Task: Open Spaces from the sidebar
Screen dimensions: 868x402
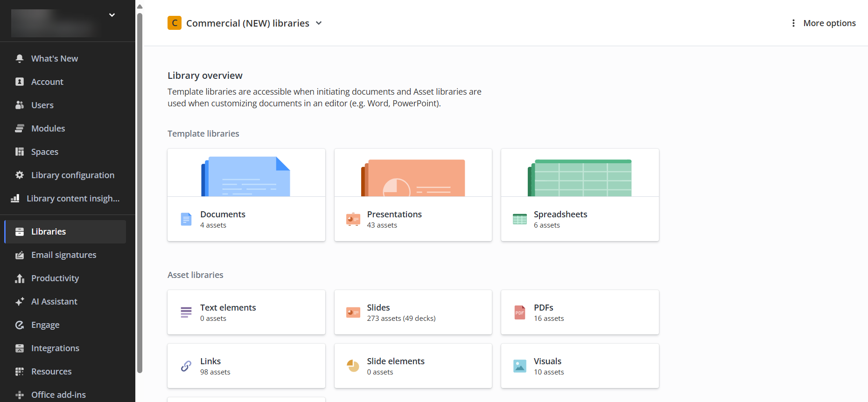Action: [x=65, y=152]
